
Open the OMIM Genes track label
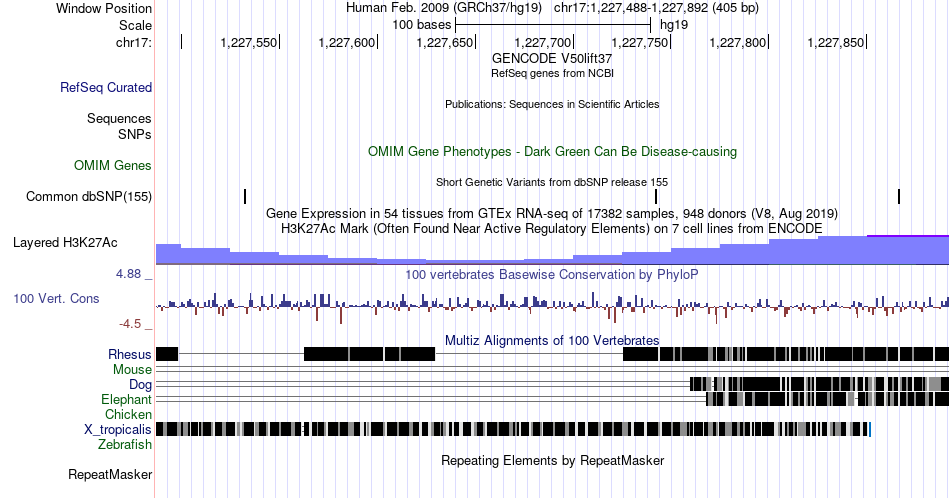(x=113, y=165)
